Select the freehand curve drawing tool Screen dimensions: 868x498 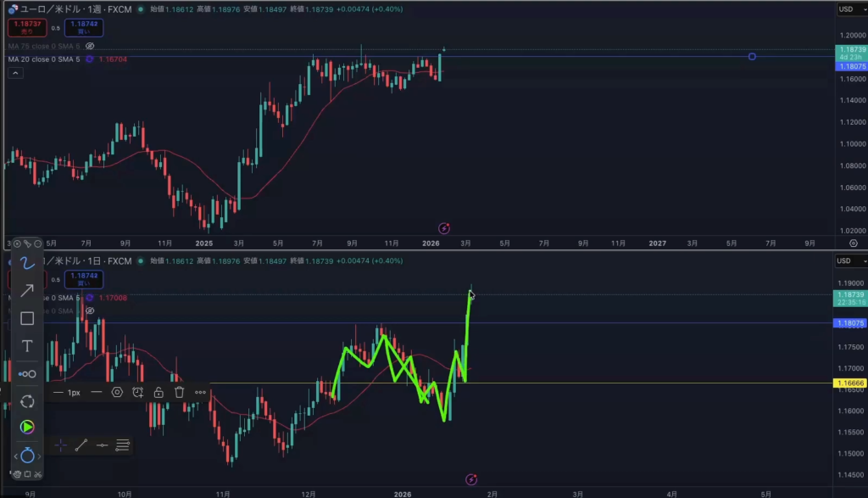(27, 262)
